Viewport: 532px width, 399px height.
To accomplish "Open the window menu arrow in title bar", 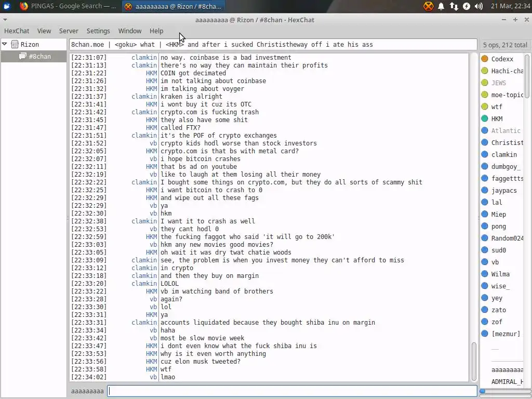I will (x=5, y=20).
